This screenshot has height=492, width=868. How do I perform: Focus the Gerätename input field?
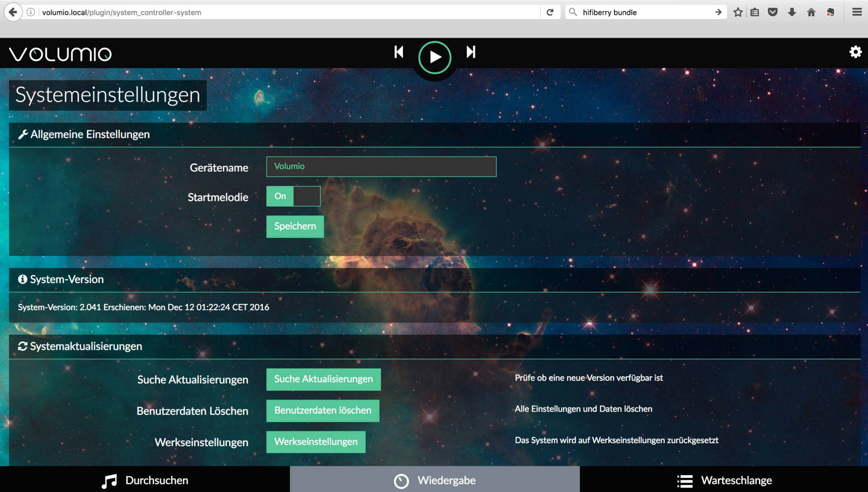click(381, 166)
